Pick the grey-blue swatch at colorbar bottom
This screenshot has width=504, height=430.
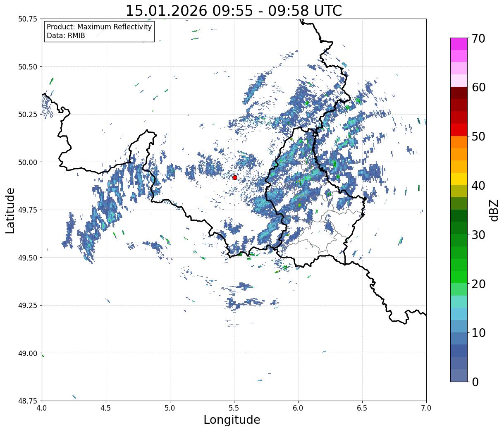point(459,375)
